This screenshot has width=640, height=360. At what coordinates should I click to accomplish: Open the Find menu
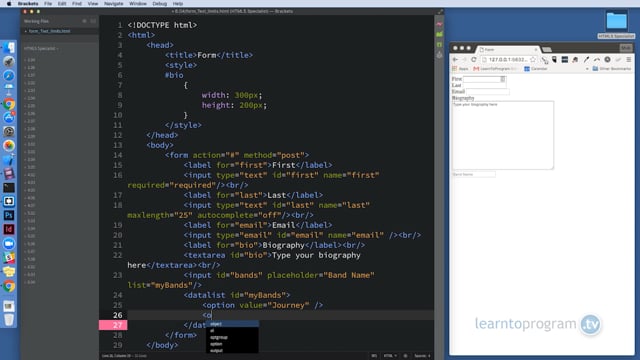(x=77, y=4)
